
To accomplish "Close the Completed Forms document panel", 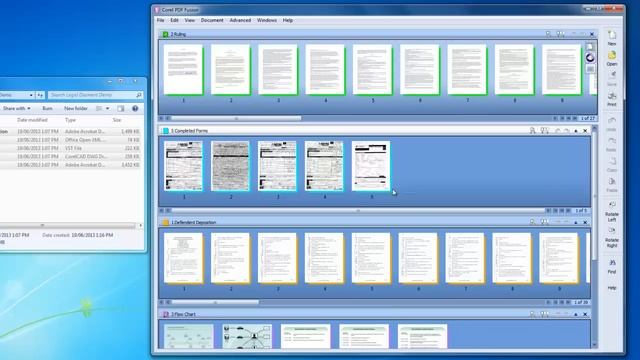I will tap(585, 131).
